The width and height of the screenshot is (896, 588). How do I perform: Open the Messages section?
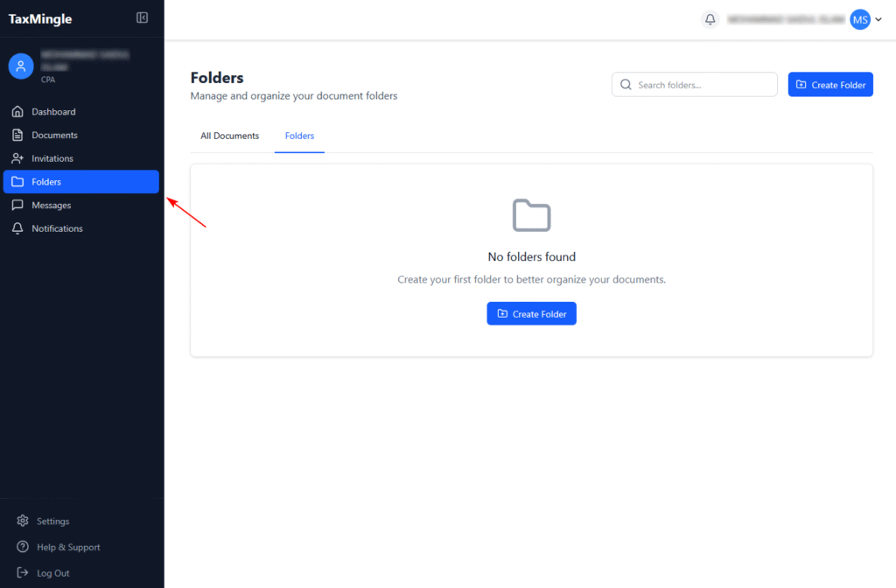pyautogui.click(x=51, y=205)
